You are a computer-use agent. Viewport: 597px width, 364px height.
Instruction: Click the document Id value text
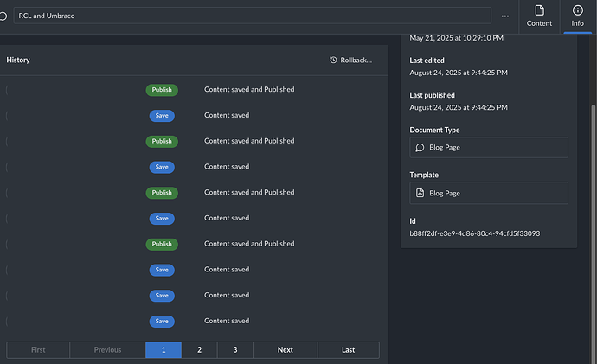pos(475,233)
